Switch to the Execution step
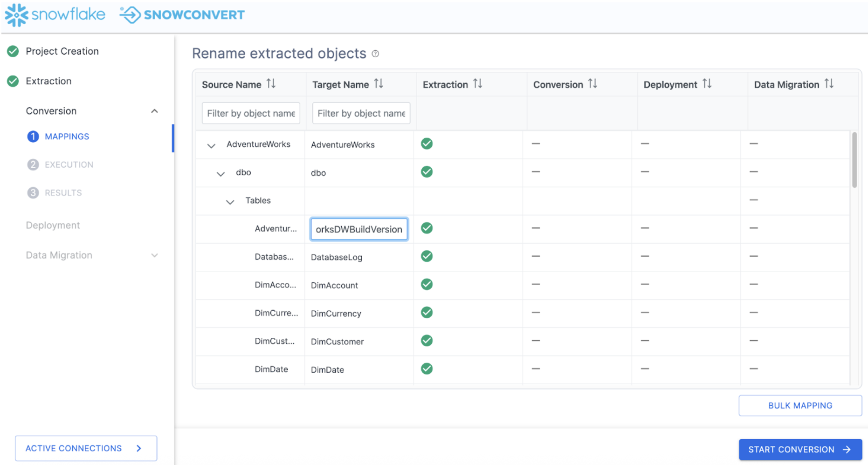Viewport: 868px width, 465px height. 33,164
